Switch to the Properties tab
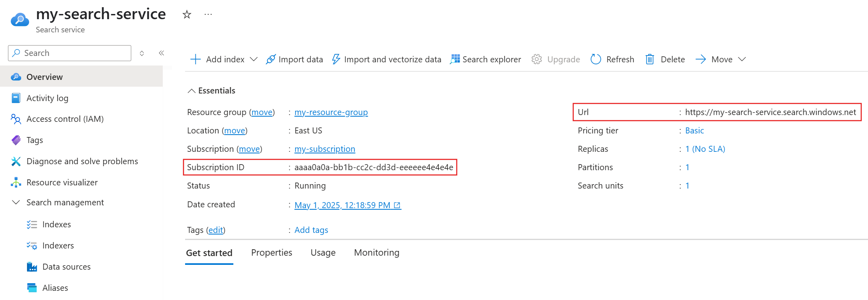This screenshot has width=868, height=300. [x=272, y=253]
